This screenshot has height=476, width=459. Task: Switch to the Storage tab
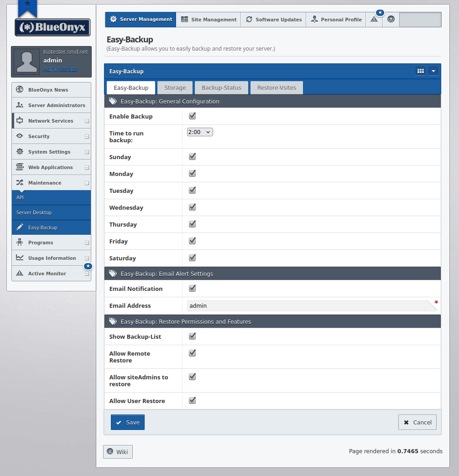point(175,88)
